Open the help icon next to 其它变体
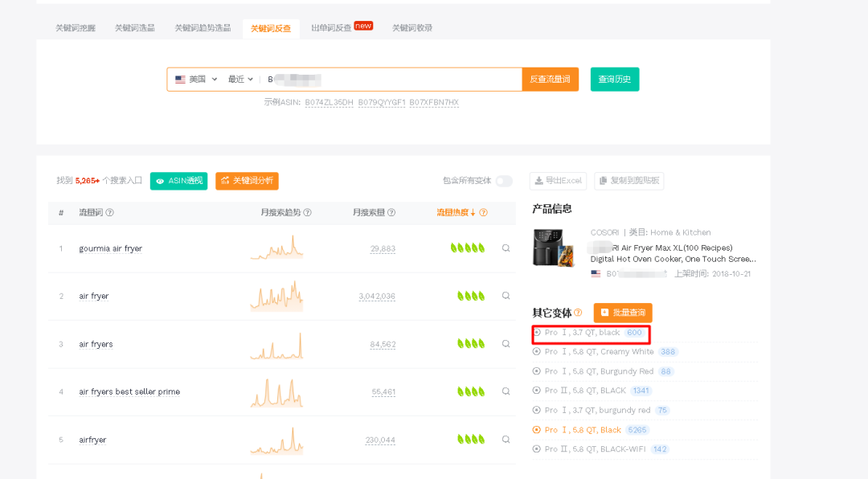 [x=578, y=313]
